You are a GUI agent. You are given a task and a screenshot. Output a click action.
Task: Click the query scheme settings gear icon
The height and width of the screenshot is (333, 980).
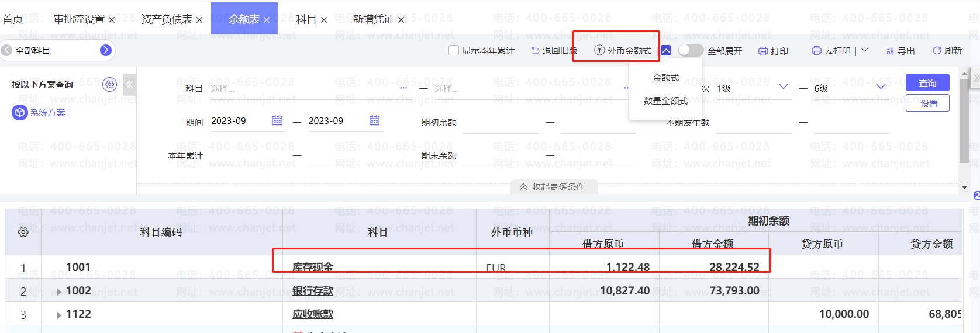(x=109, y=84)
